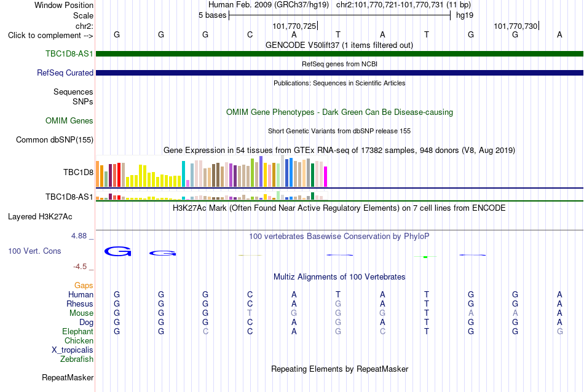This screenshot has height=392, width=584.
Task: Select the Dog alignment row label
Action: point(86,323)
